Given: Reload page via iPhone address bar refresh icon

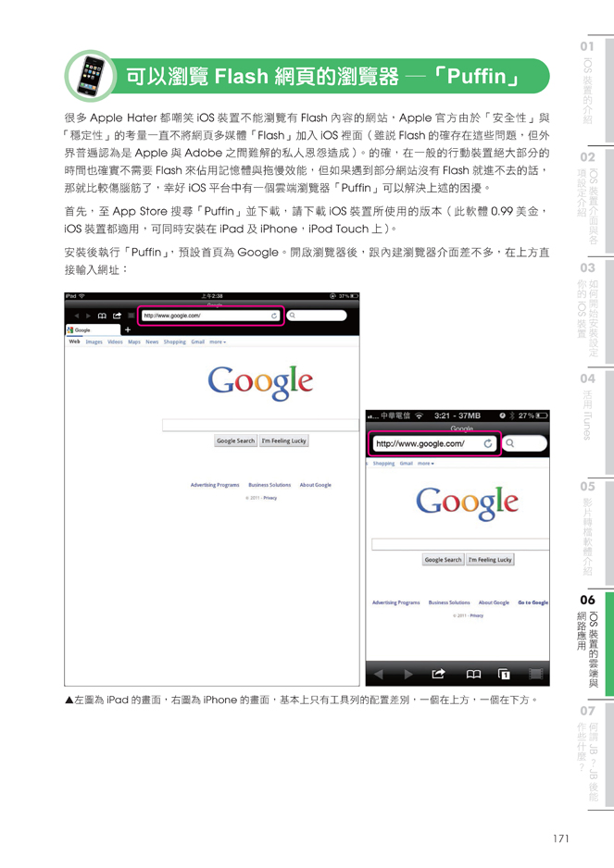Looking at the screenshot, I should 488,443.
